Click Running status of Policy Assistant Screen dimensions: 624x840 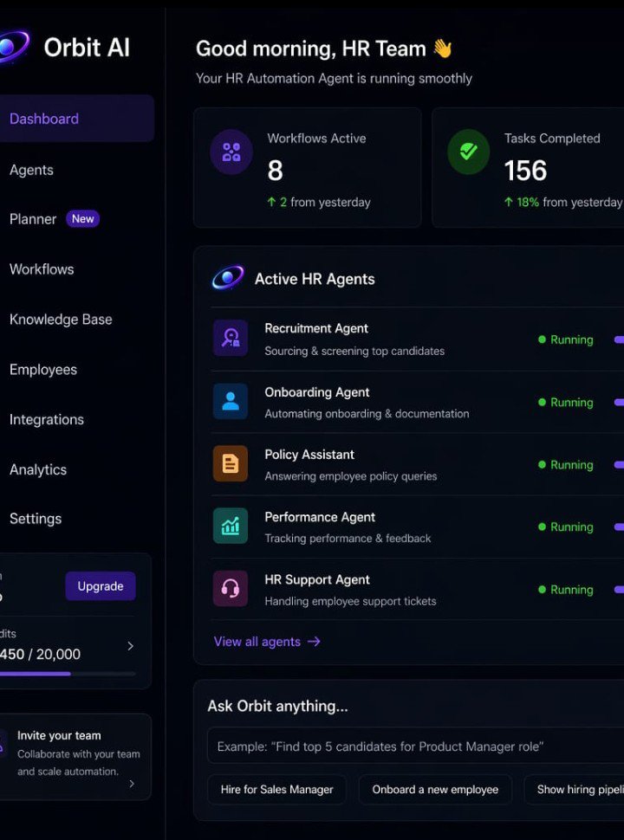click(566, 465)
